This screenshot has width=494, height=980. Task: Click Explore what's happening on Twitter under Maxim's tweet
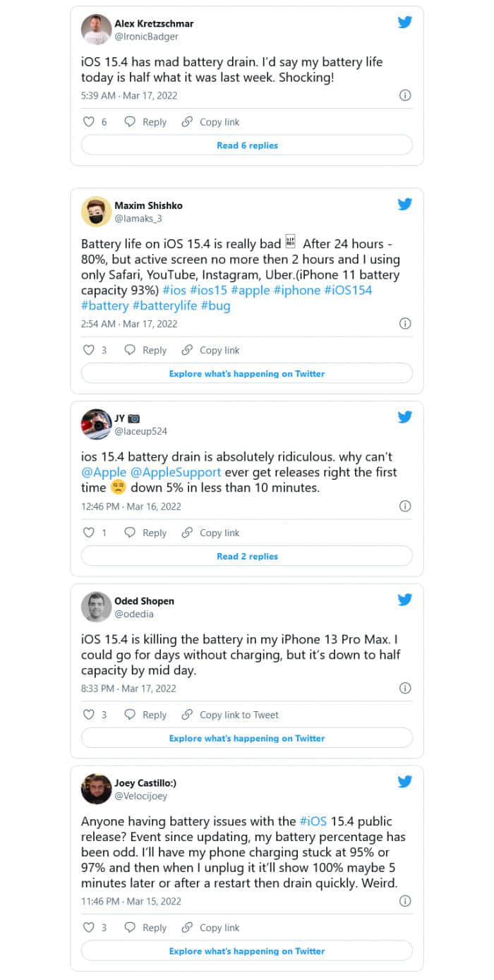tap(247, 374)
